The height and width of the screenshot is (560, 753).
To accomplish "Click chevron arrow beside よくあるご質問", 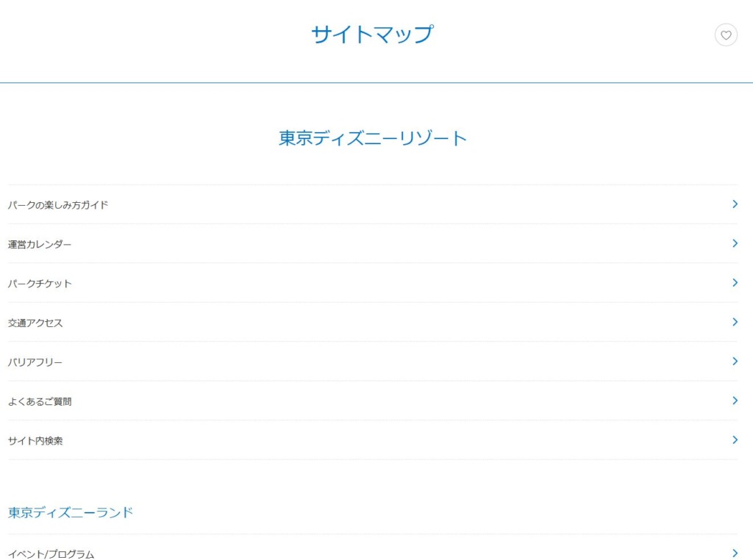I will click(735, 401).
